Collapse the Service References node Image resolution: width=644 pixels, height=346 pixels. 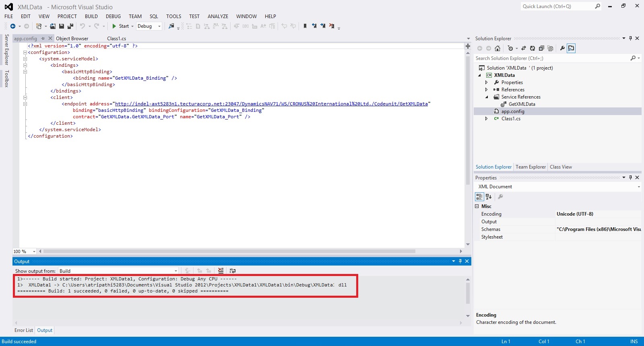click(x=486, y=97)
